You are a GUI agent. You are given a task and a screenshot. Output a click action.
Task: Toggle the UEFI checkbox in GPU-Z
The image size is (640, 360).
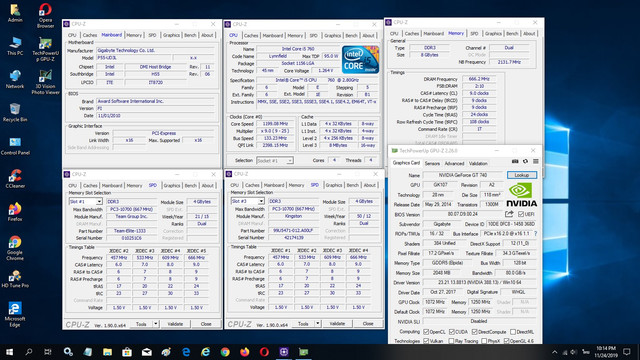[x=521, y=214]
